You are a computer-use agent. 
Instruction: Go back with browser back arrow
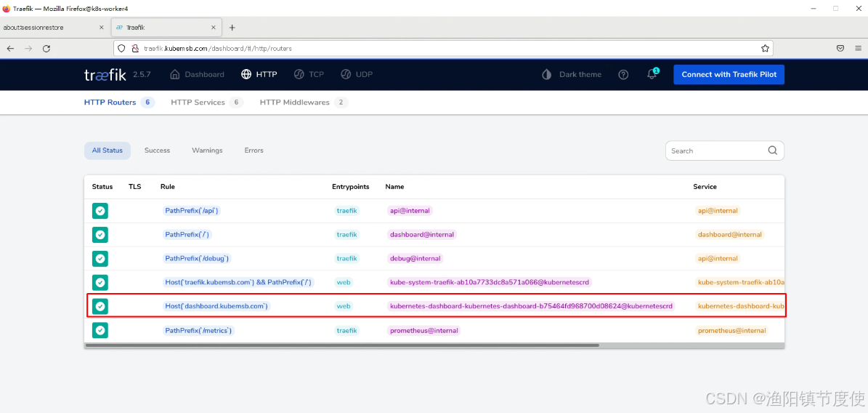10,48
